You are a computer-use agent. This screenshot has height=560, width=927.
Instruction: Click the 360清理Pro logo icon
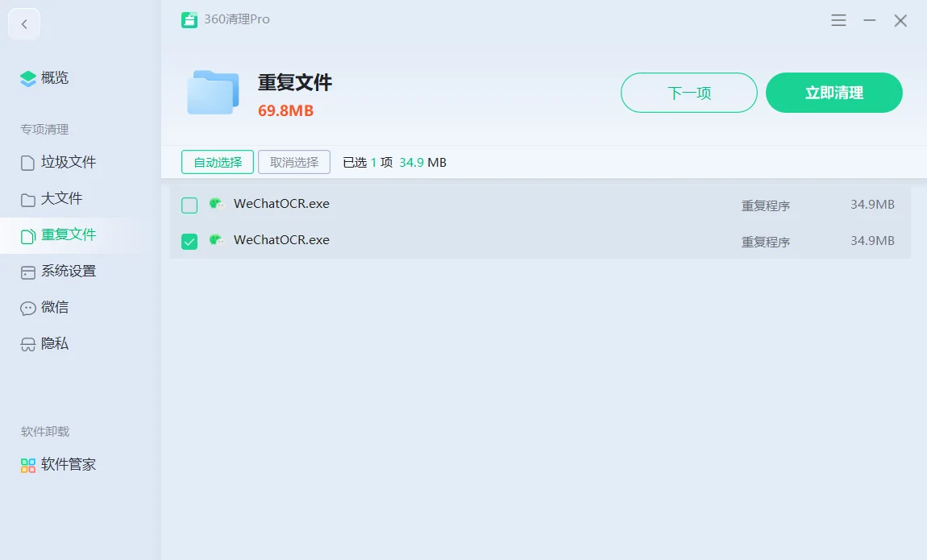point(189,19)
